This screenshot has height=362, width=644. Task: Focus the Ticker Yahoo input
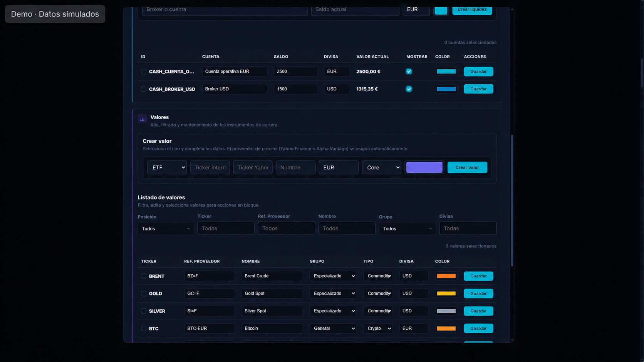click(253, 167)
